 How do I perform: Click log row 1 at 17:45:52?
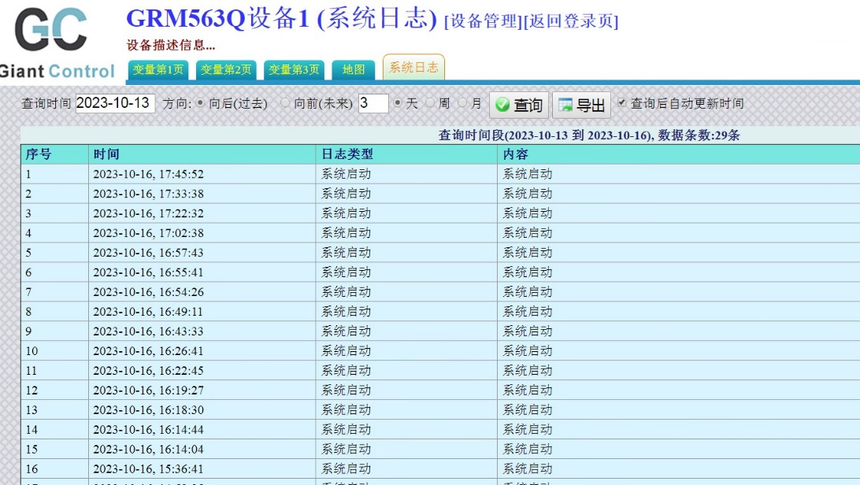tap(440, 174)
